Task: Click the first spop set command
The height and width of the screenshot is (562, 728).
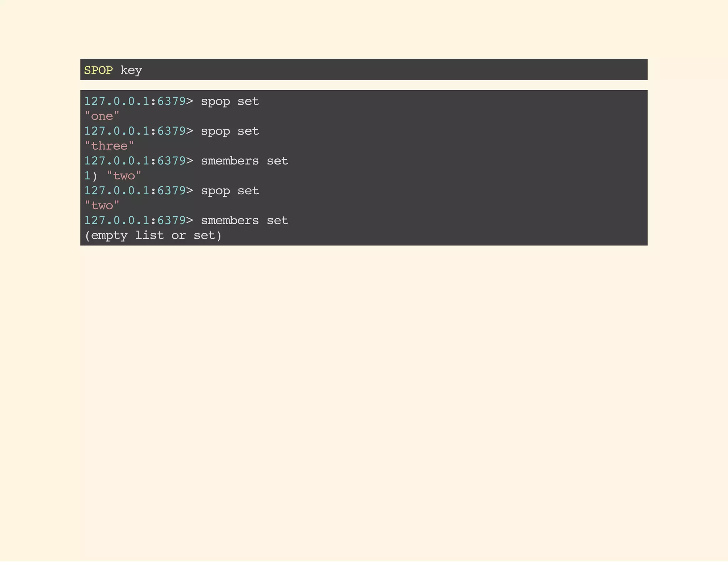Action: point(230,101)
